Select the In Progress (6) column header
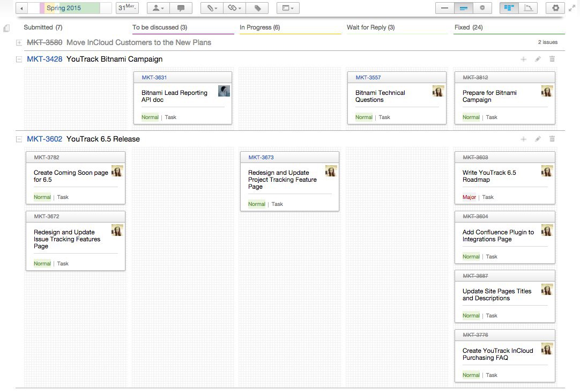The image size is (580, 392). click(259, 27)
